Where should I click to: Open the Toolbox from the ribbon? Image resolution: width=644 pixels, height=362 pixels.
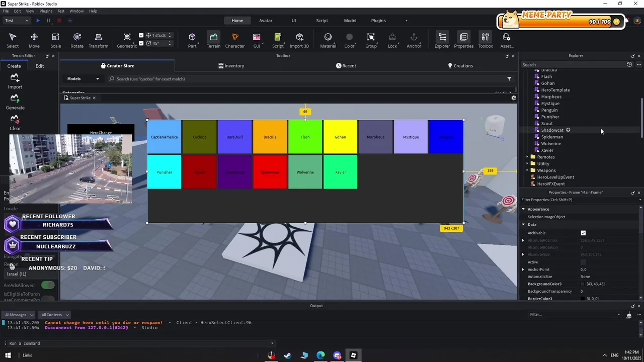pyautogui.click(x=486, y=40)
